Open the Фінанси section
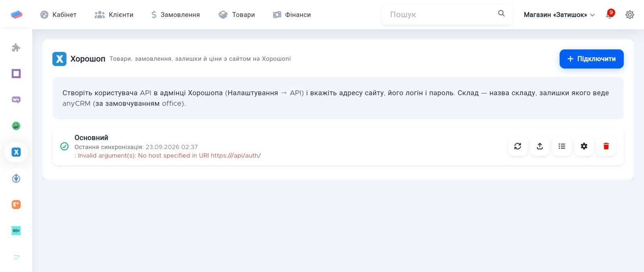 292,15
